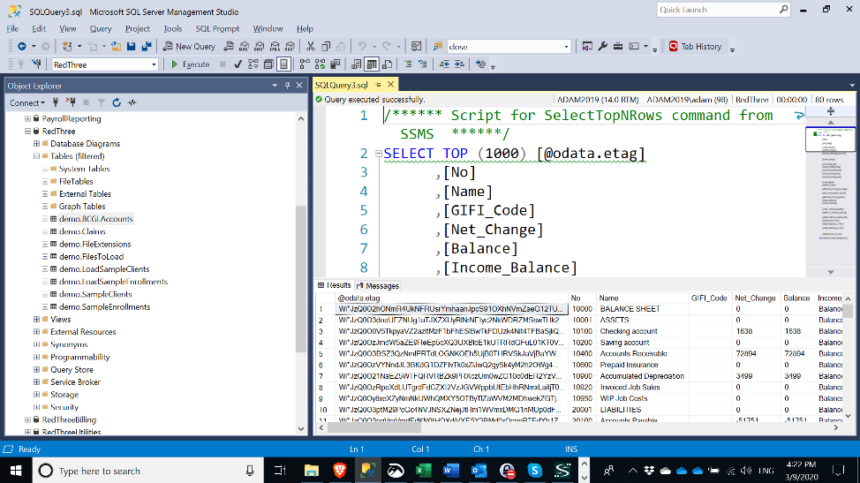860x483 pixels.
Task: Expand the Views folder
Action: [36, 319]
